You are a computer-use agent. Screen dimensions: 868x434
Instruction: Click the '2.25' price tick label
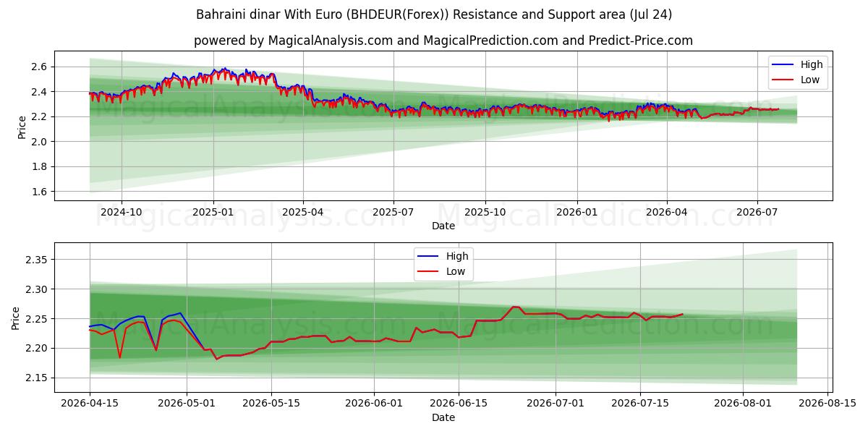click(37, 319)
